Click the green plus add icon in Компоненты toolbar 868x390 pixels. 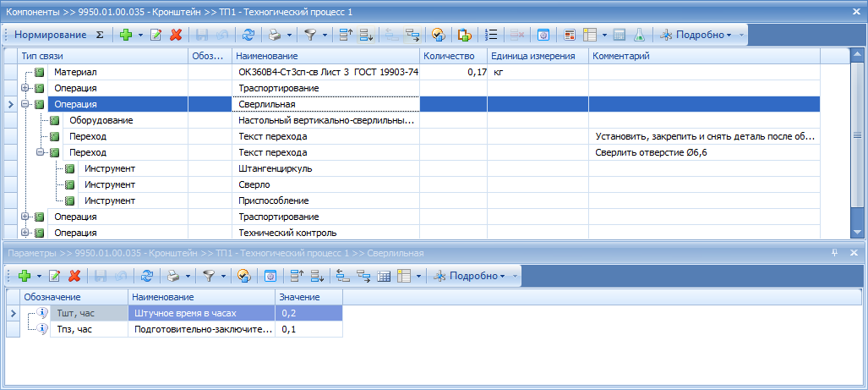click(x=126, y=35)
